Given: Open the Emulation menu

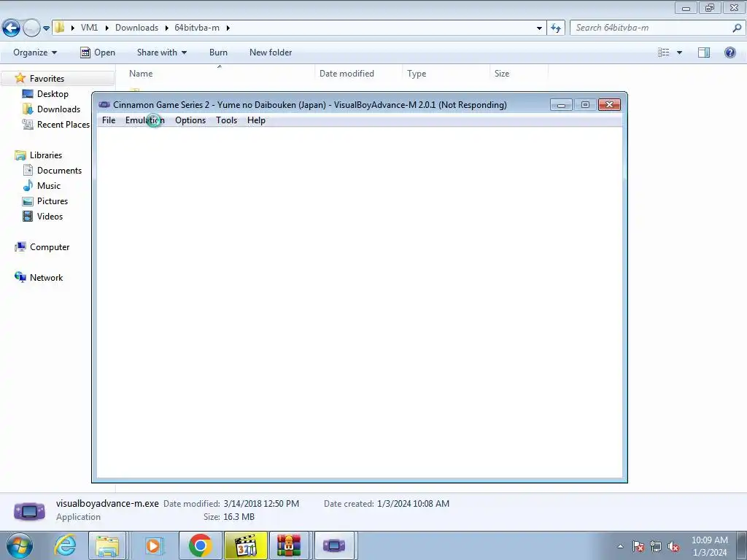Looking at the screenshot, I should (x=145, y=120).
